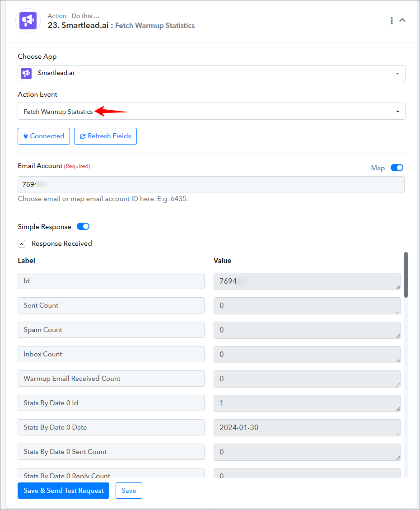The height and width of the screenshot is (510, 420).
Task: Open the three-dot options menu
Action: point(392,20)
